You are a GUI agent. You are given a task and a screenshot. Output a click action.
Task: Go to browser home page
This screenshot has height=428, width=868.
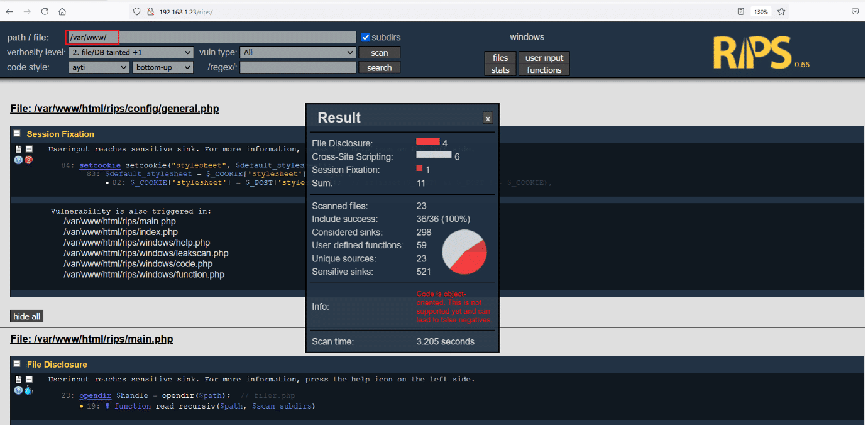coord(62,11)
